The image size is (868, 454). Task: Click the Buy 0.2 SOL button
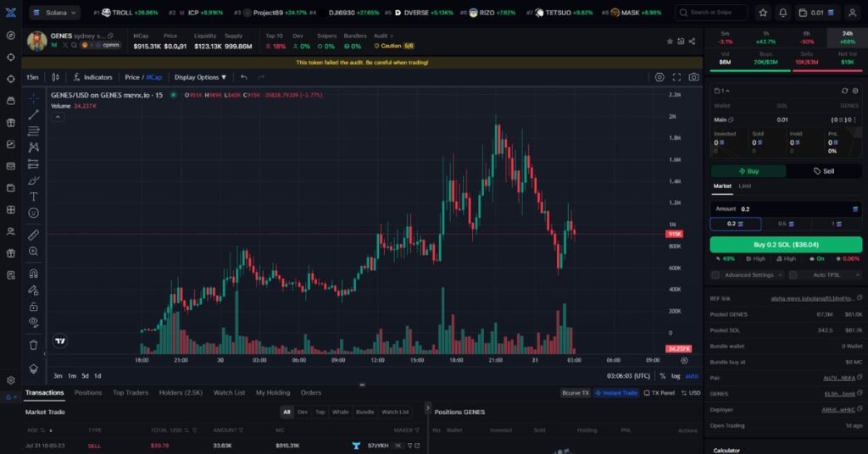pos(786,245)
